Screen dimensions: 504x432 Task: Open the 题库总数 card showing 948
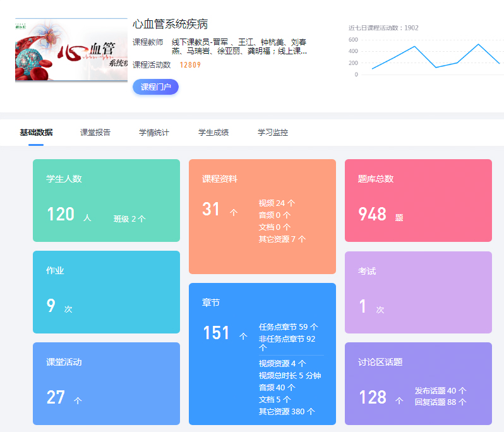coord(418,200)
